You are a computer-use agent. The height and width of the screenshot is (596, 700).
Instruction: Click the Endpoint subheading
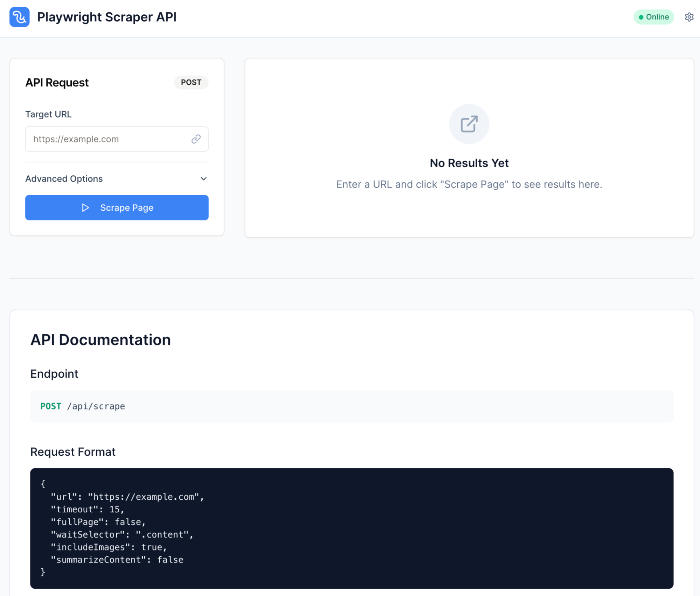pos(54,374)
